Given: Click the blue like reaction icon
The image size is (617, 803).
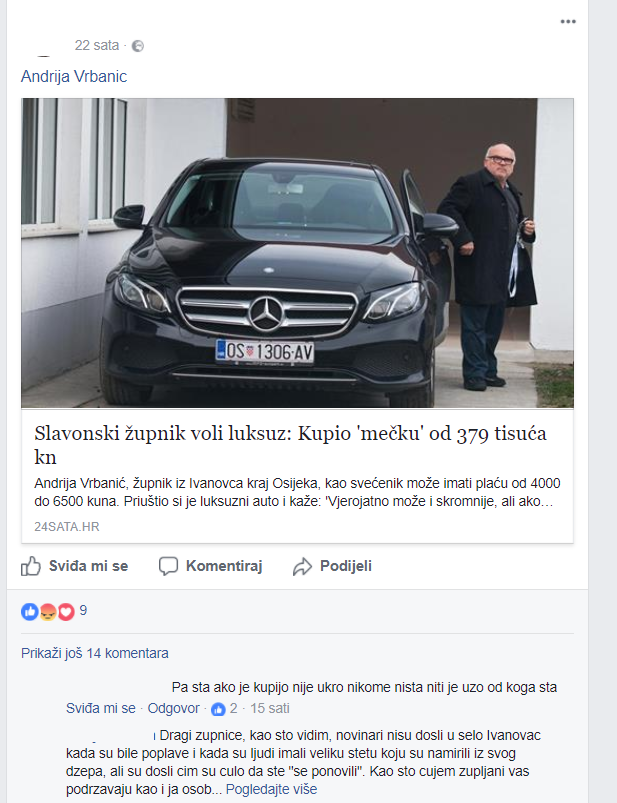Looking at the screenshot, I should [x=30, y=611].
